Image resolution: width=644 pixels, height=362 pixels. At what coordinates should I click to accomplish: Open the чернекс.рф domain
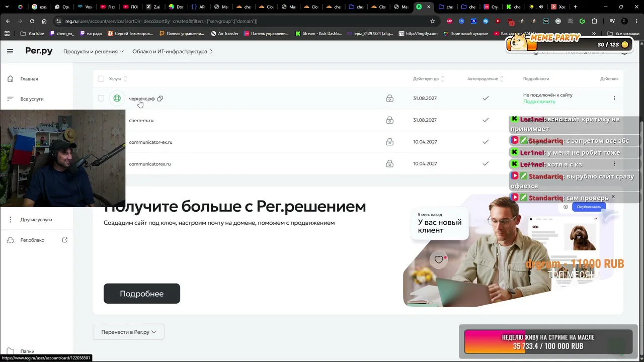click(141, 99)
